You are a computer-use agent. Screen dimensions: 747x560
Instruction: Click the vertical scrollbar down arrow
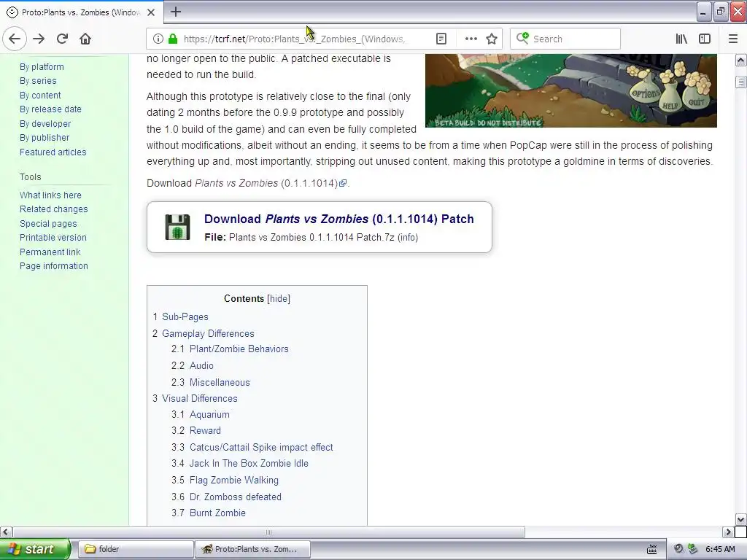741,519
